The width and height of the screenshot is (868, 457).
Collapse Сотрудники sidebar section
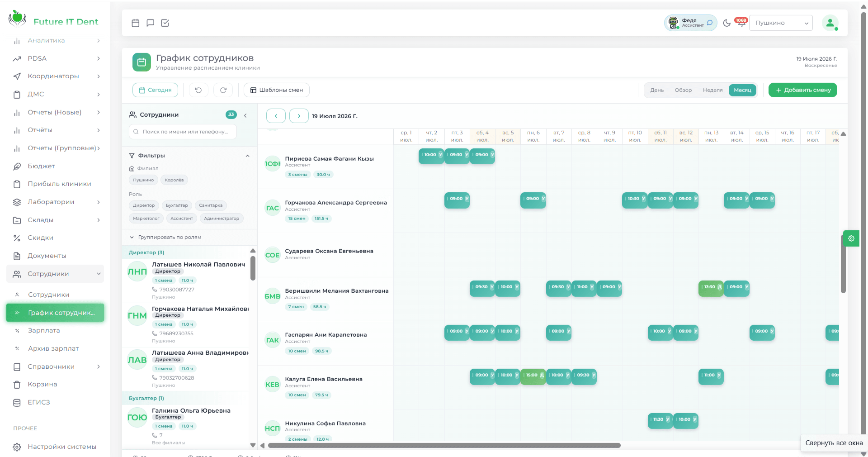55,274
